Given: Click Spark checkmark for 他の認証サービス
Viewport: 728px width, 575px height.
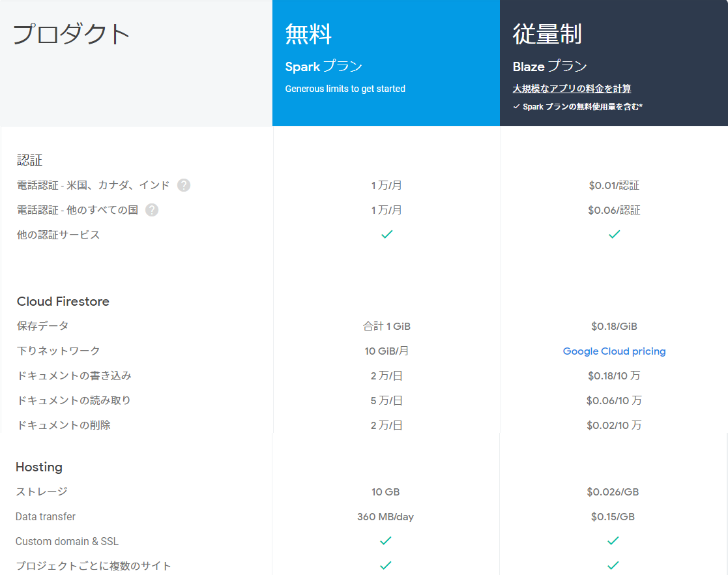Looking at the screenshot, I should pos(386,234).
